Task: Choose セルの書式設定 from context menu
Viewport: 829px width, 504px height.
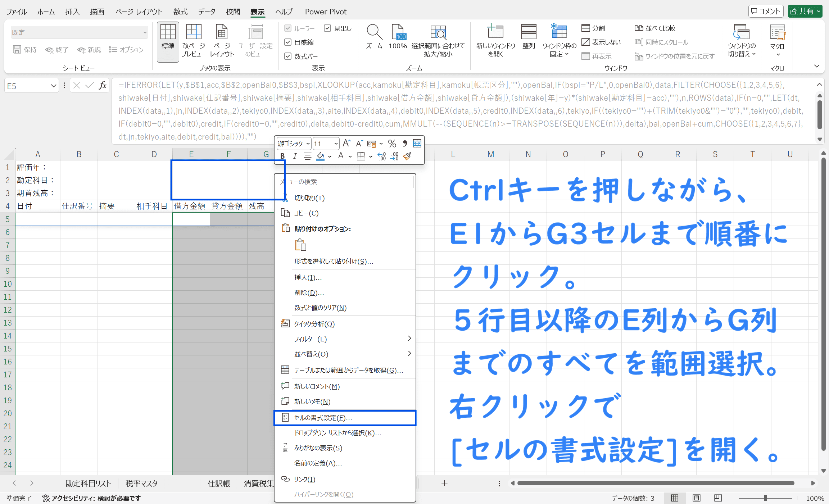Action: point(345,418)
